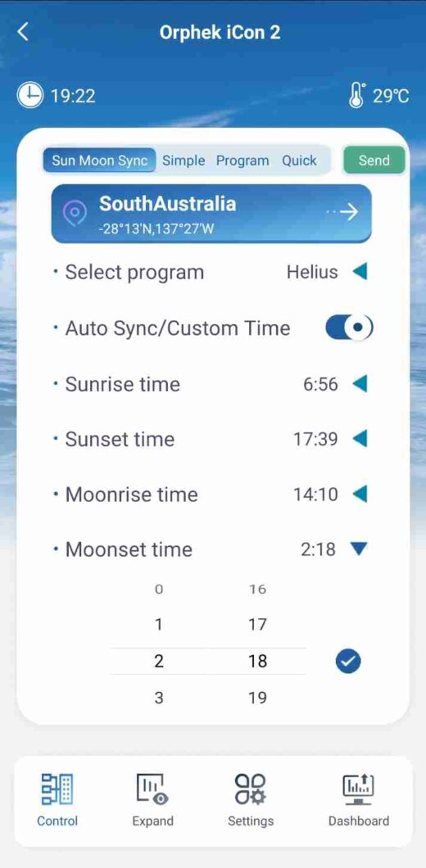Confirm moonset time with the blue checkmark
The width and height of the screenshot is (426, 868).
(348, 660)
